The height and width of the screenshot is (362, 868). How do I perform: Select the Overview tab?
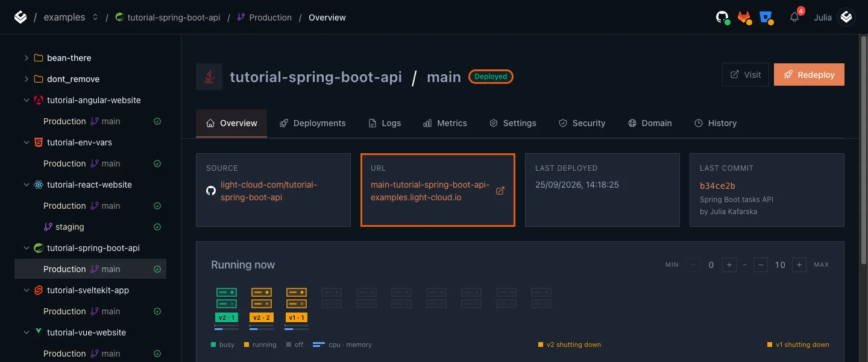tap(231, 123)
